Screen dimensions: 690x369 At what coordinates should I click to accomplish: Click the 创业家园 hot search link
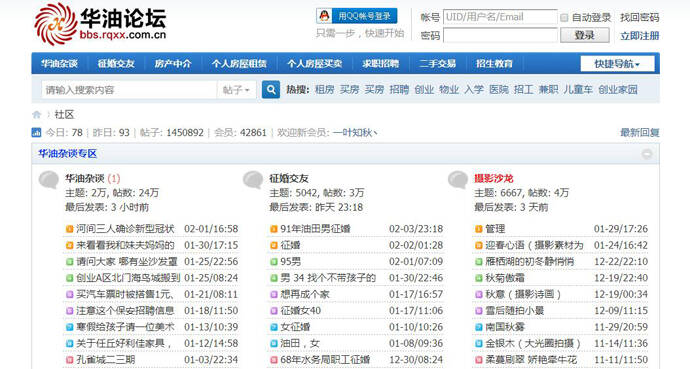tap(618, 90)
